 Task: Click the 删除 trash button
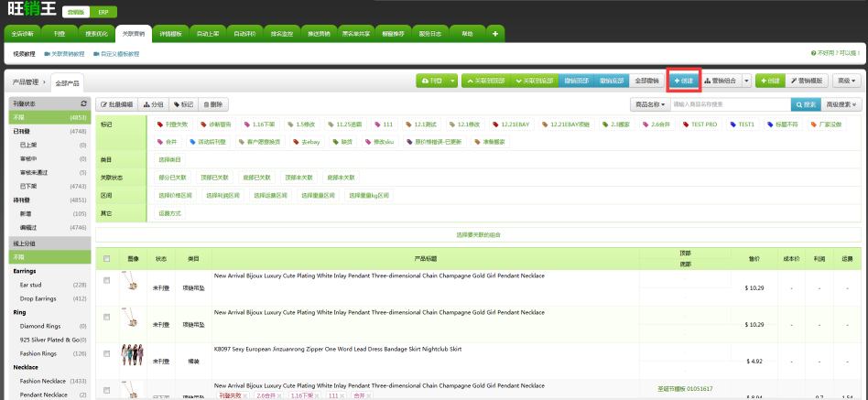(213, 104)
